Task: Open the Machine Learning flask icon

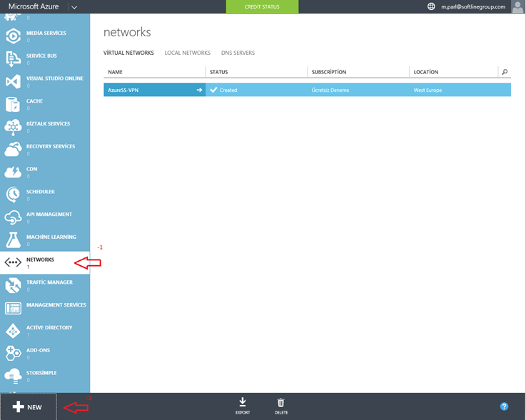Action: pyautogui.click(x=13, y=240)
